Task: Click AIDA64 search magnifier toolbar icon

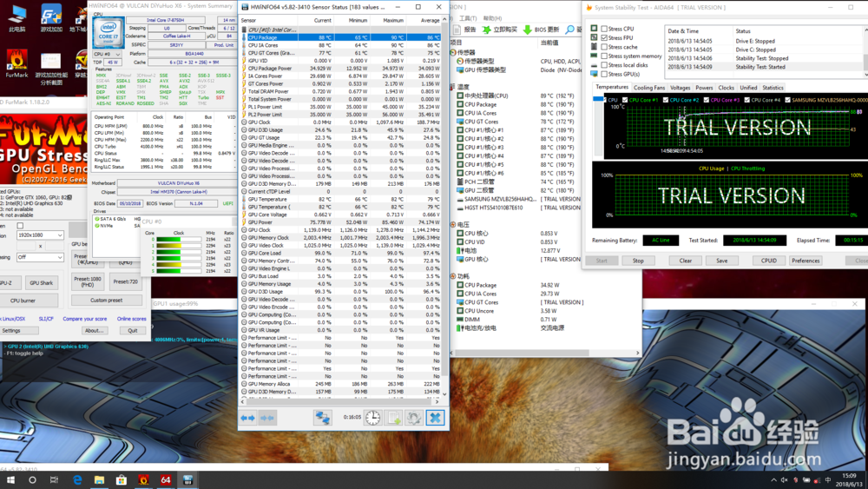Action: tap(569, 29)
